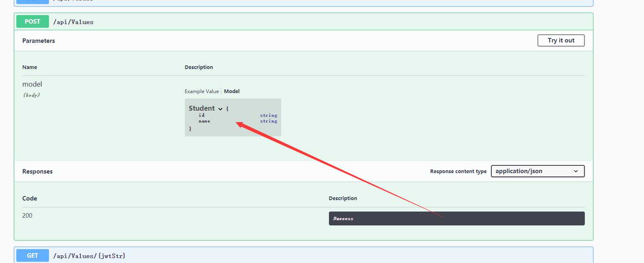This screenshot has width=644, height=263.
Task: Click the Description header in Responses
Action: tap(343, 198)
